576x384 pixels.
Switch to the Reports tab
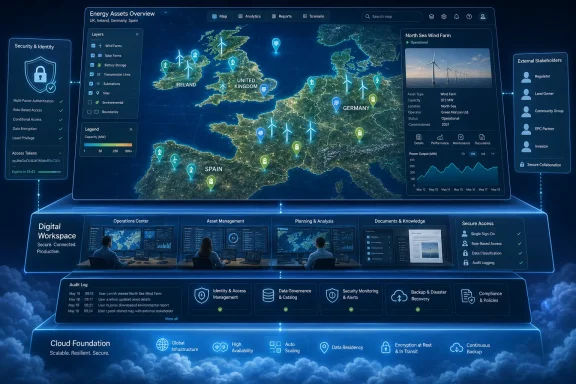[x=282, y=17]
